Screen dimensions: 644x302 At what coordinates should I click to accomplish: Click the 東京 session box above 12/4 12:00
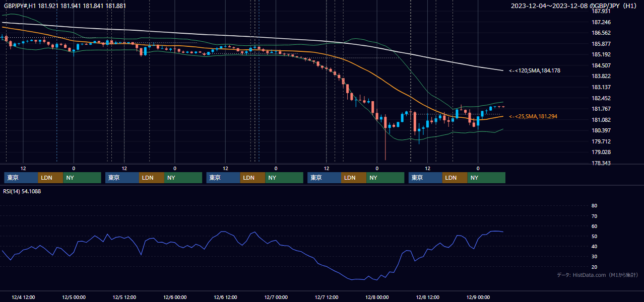click(21, 178)
